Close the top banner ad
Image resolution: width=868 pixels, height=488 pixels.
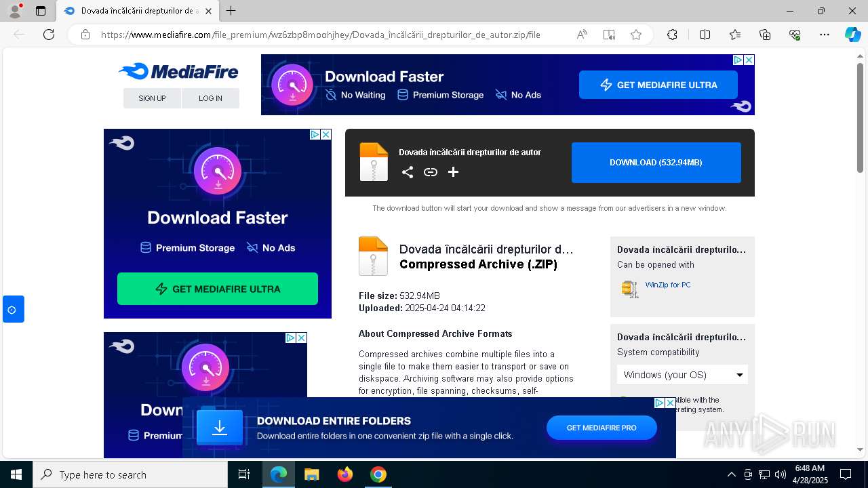[x=749, y=60]
